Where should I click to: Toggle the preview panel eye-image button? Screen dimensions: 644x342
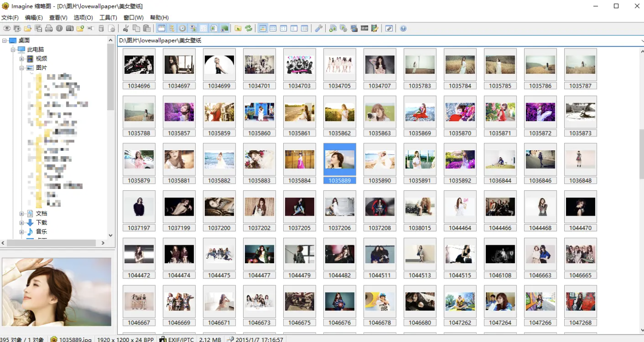193,29
